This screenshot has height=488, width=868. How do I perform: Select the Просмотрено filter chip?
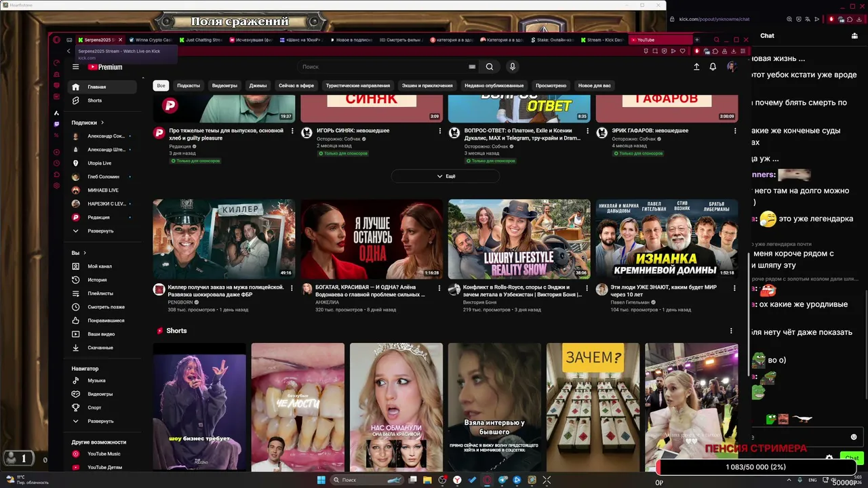[x=551, y=85]
